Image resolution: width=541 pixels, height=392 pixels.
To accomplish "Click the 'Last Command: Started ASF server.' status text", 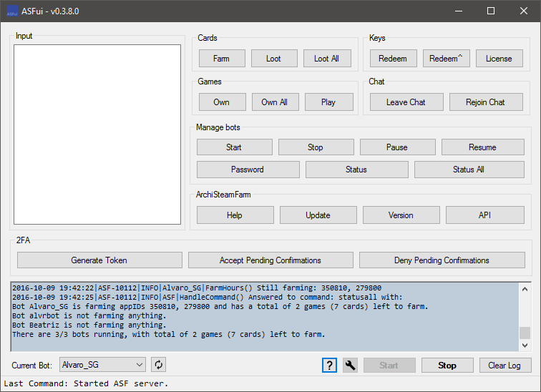I will coord(86,383).
